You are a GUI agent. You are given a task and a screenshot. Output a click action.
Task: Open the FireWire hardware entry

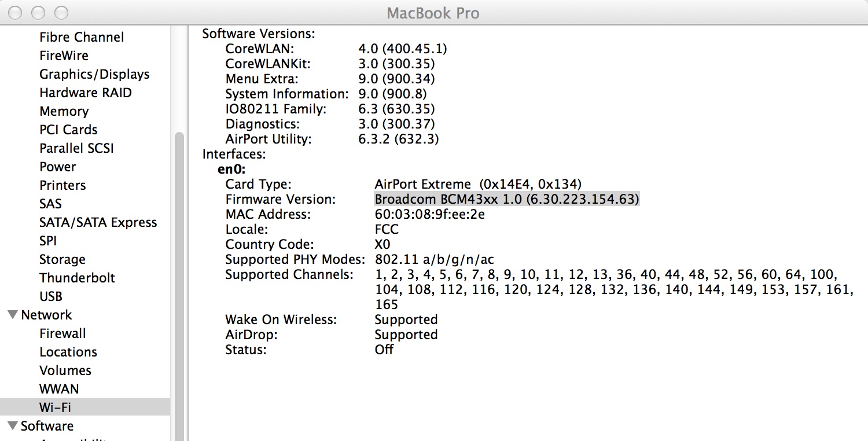64,56
